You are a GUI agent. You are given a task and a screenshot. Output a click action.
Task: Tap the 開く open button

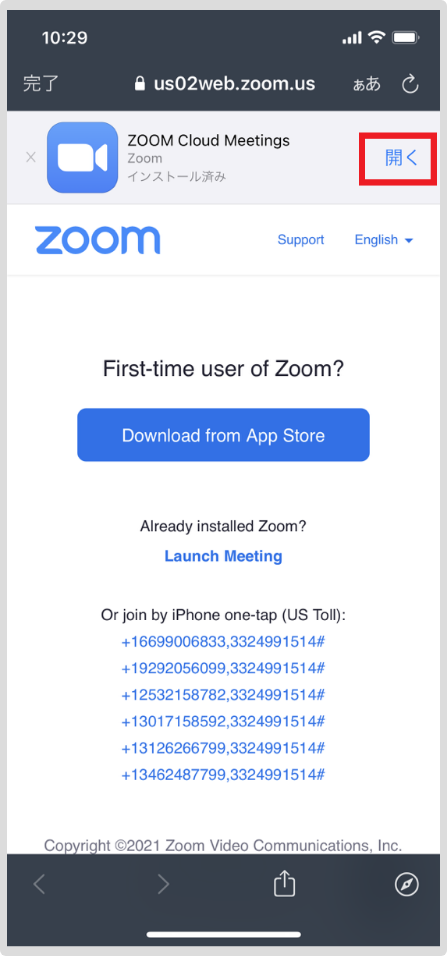[x=401, y=157]
